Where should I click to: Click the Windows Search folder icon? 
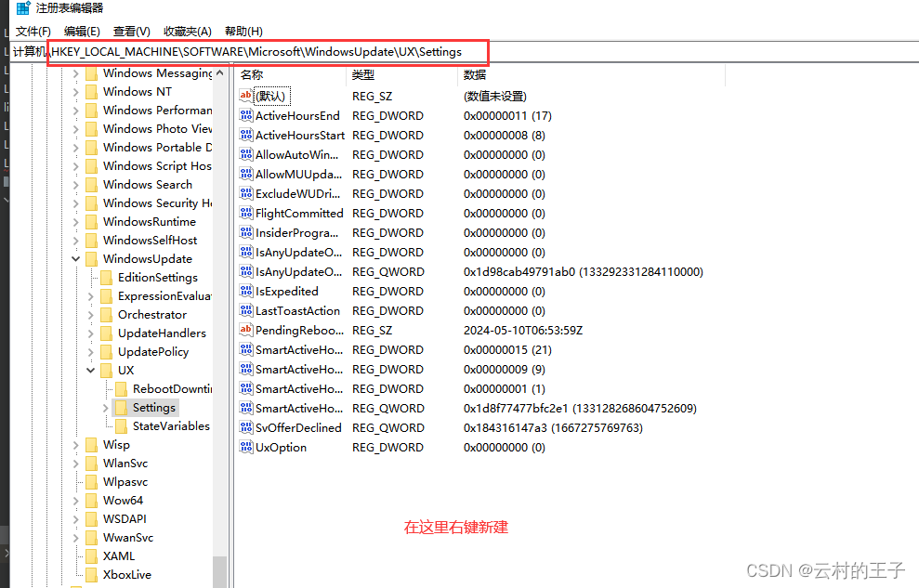pyautogui.click(x=91, y=185)
